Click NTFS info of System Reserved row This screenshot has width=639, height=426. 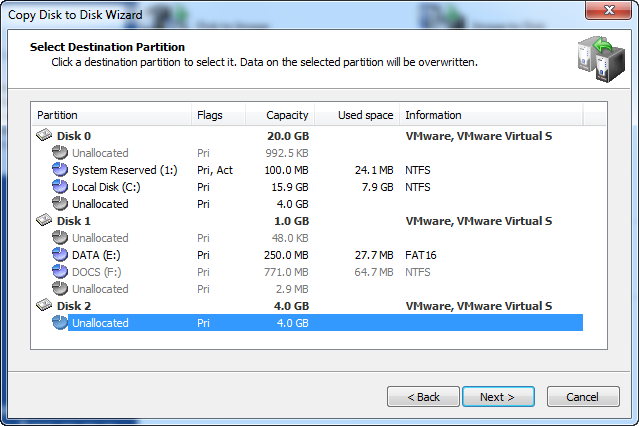[x=418, y=170]
